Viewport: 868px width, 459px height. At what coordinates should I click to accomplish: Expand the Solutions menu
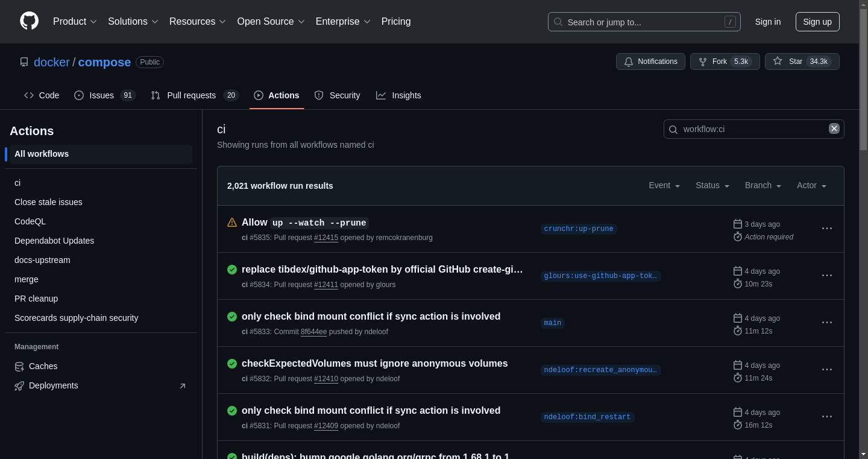(x=133, y=22)
